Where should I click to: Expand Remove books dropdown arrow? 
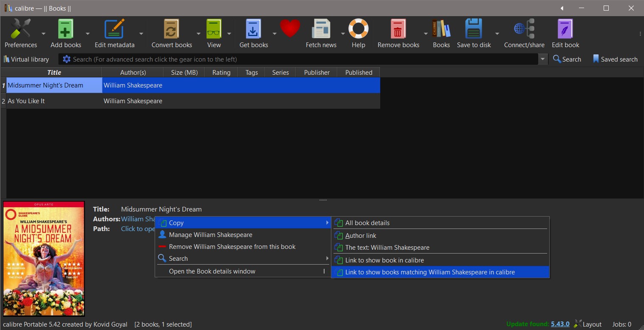(x=426, y=34)
